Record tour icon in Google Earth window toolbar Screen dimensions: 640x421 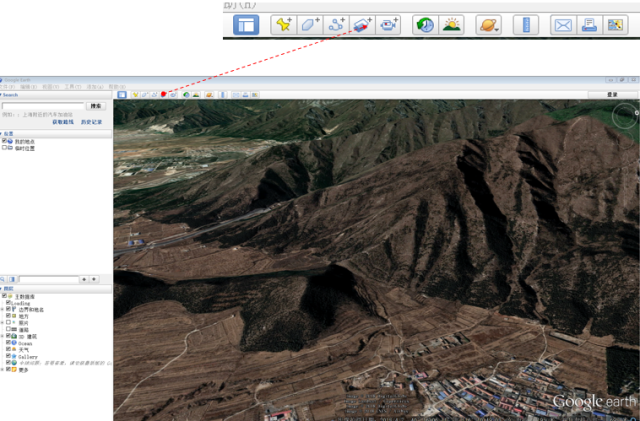click(173, 95)
